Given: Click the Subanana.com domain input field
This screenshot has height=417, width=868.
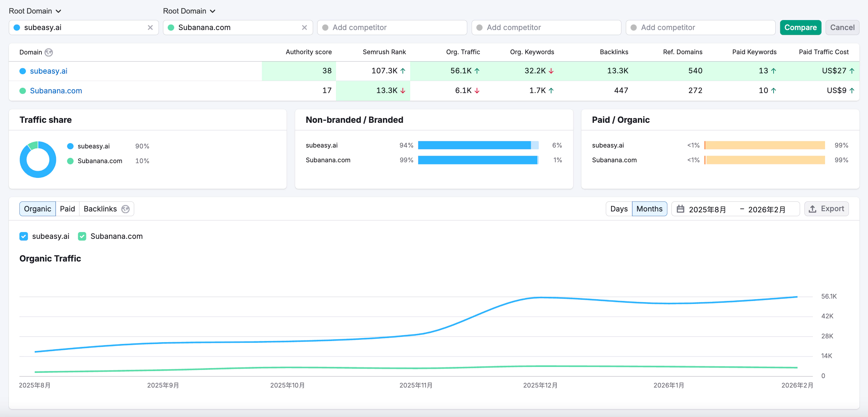Looking at the screenshot, I should coord(238,27).
